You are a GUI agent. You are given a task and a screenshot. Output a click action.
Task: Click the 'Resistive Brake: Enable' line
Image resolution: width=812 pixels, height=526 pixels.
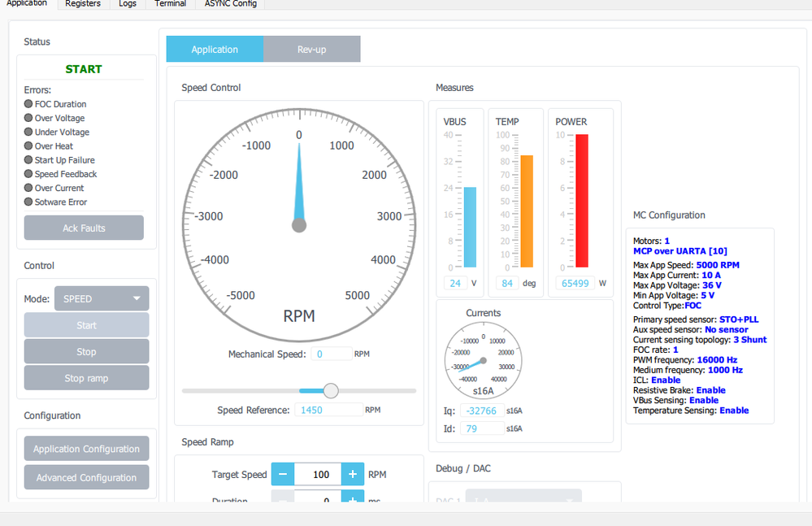(680, 390)
